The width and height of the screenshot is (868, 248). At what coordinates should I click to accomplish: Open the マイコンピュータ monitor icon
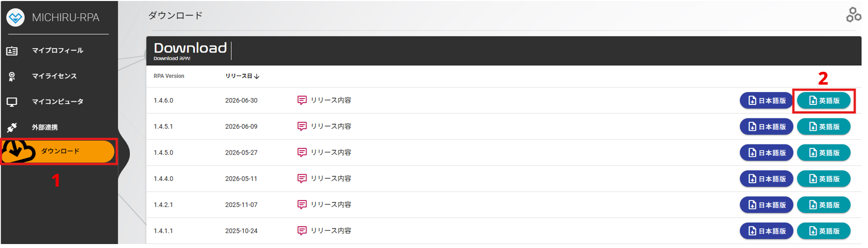[x=12, y=102]
